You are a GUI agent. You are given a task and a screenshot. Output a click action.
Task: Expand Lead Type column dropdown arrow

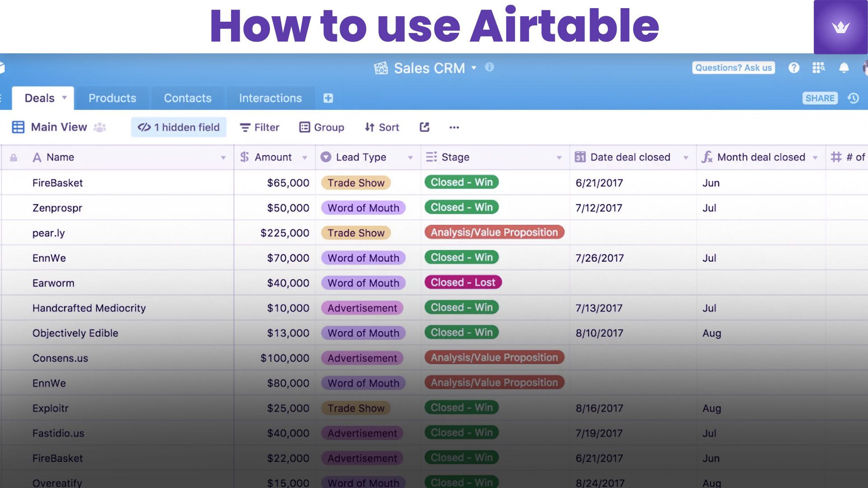point(410,158)
